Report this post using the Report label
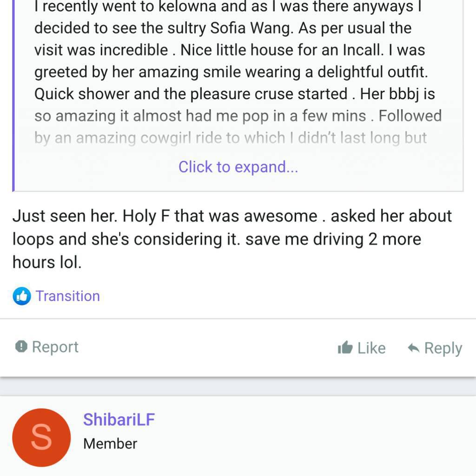Image resolution: width=476 pixels, height=476 pixels. (55, 347)
